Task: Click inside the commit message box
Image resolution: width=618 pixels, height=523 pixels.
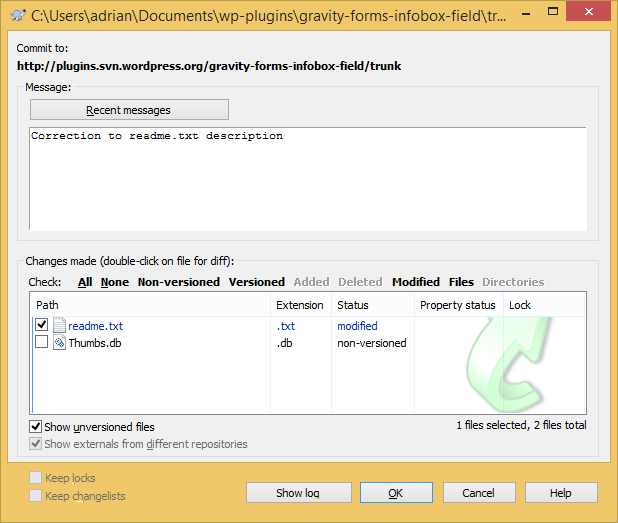Action: 308,179
